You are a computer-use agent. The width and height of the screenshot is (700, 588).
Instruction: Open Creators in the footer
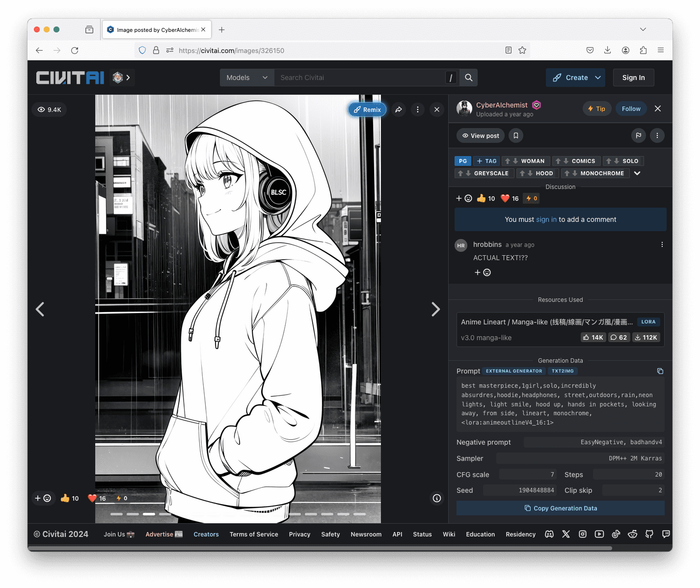coord(206,534)
